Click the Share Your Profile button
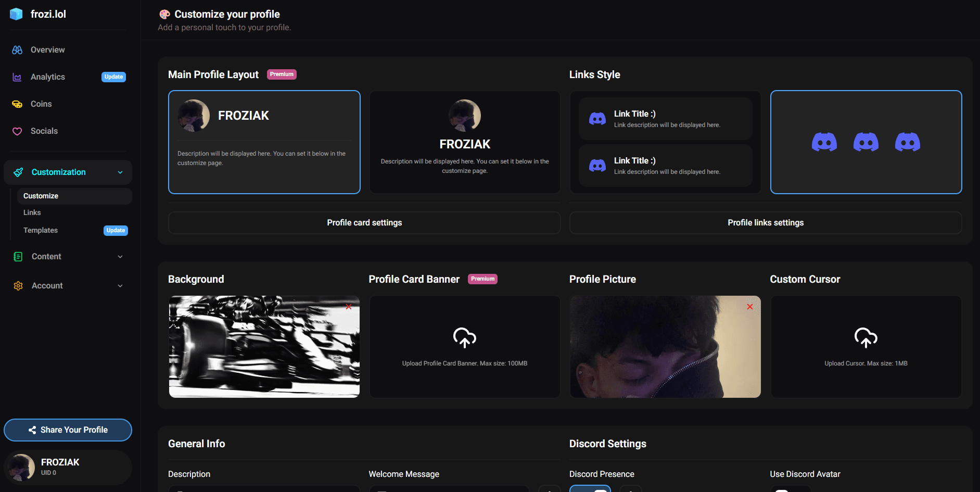The image size is (980, 492). click(68, 430)
